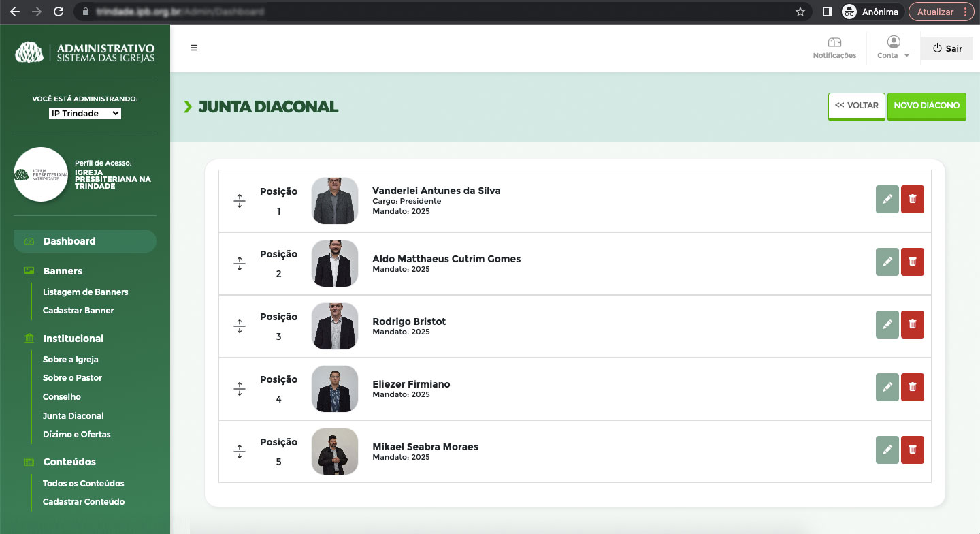
Task: Go to Dízimo e Ofertas in sidebar
Action: pos(76,434)
